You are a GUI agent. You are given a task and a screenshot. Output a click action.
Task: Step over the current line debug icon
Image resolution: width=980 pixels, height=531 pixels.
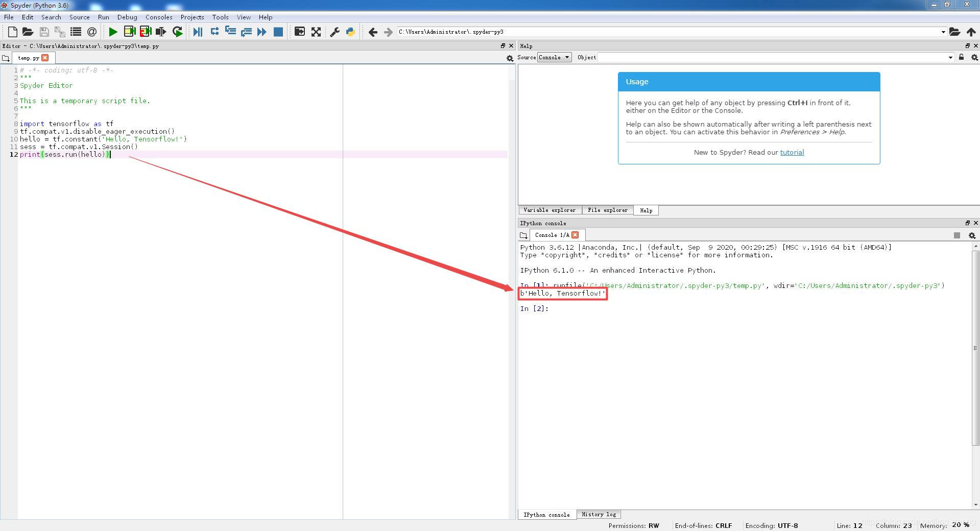click(214, 32)
